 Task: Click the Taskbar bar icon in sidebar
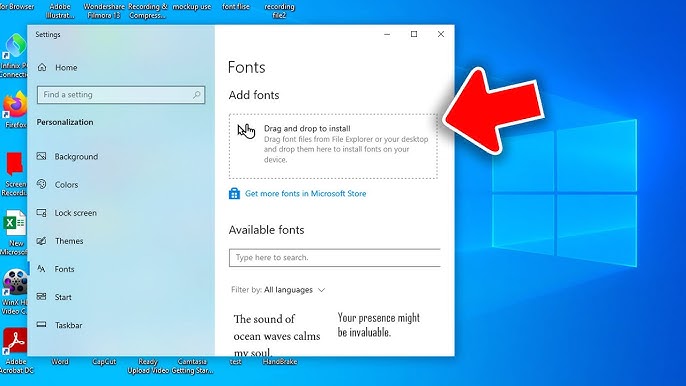[42, 325]
